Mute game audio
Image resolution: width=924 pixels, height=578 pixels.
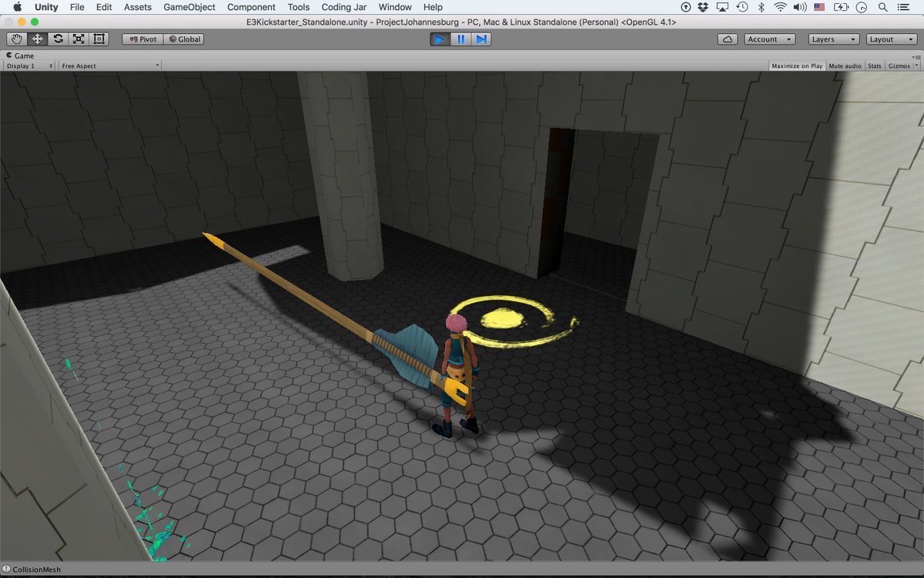845,66
